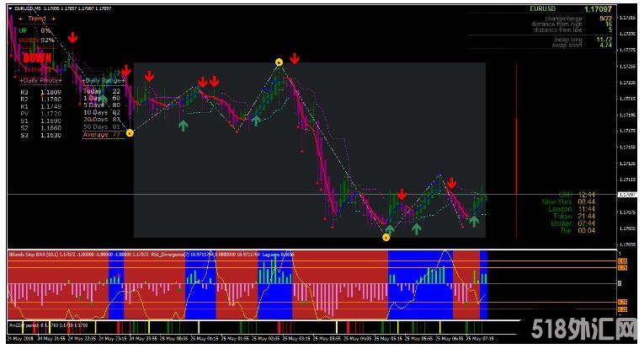The image size is (644, 349).
Task: Select the '+Daily Range+' heading
Action: point(103,80)
